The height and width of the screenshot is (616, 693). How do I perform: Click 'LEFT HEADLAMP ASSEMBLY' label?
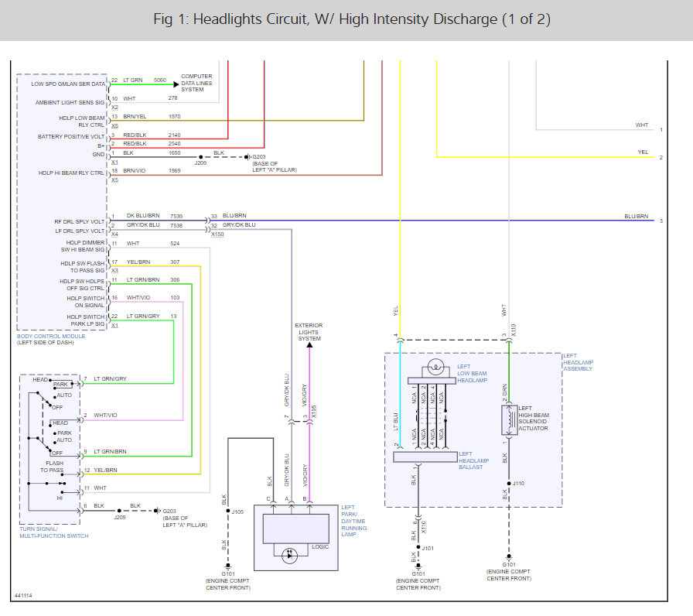(x=578, y=362)
